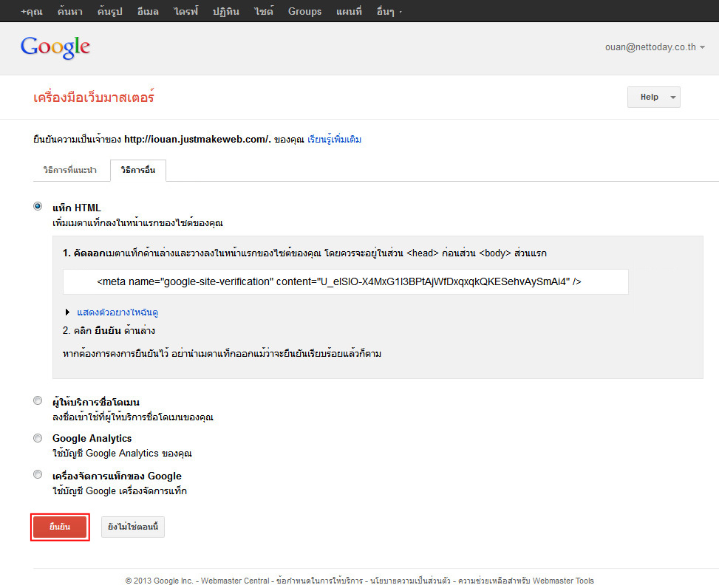Open ความช่วยเหลือสำหรับ Webmaster Tools footer link
719x588 pixels.
pyautogui.click(x=526, y=581)
